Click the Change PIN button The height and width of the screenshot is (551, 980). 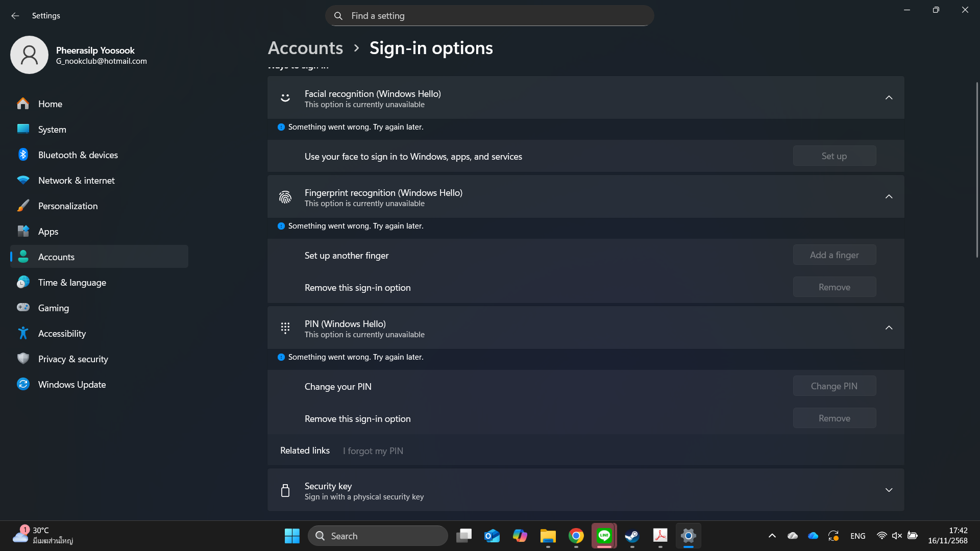coord(834,386)
